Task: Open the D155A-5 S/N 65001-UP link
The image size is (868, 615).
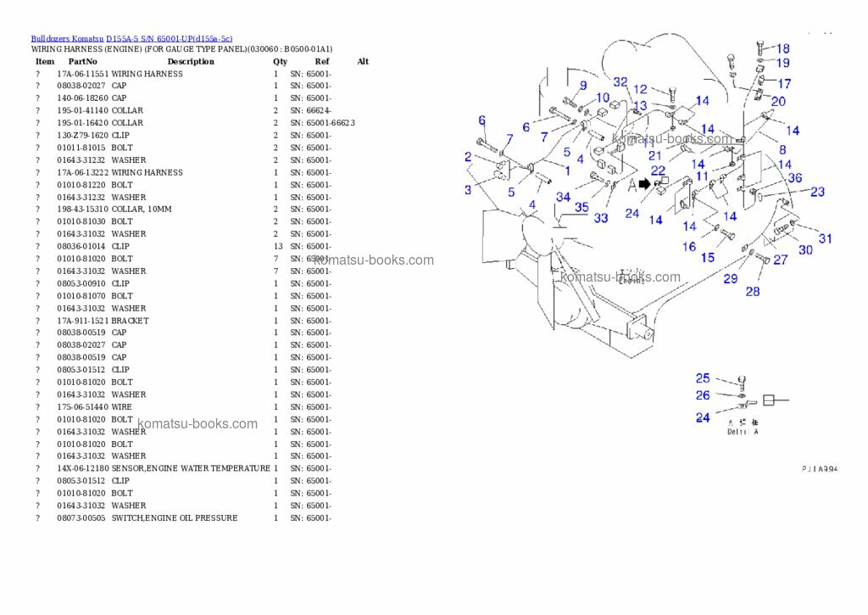Action: (x=169, y=38)
